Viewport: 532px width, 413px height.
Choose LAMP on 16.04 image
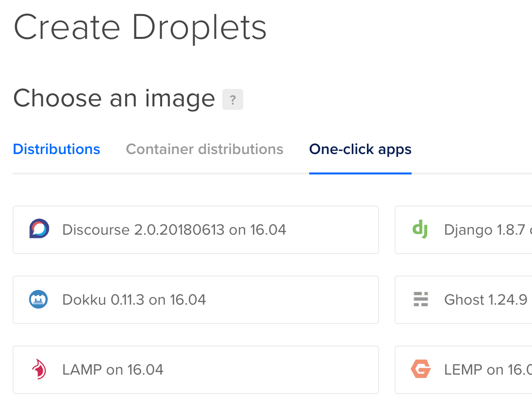(x=196, y=370)
